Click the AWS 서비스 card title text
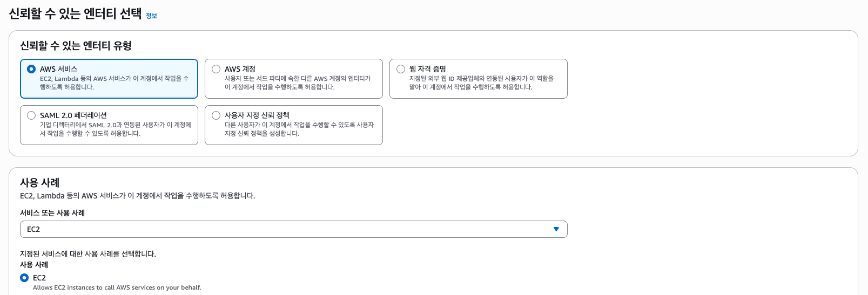 click(x=58, y=69)
